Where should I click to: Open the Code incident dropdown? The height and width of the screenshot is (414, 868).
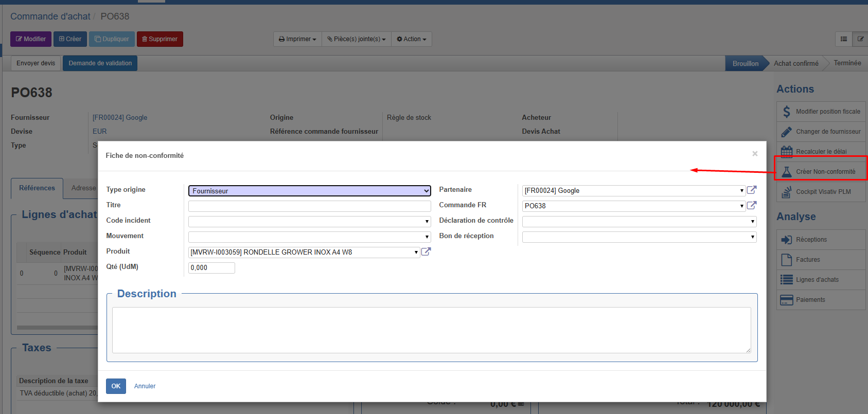[309, 222]
